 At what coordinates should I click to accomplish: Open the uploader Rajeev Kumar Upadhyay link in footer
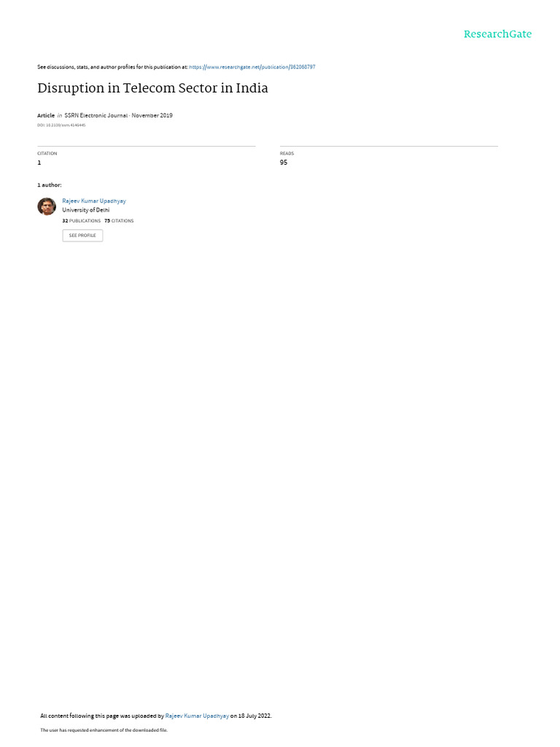(197, 716)
